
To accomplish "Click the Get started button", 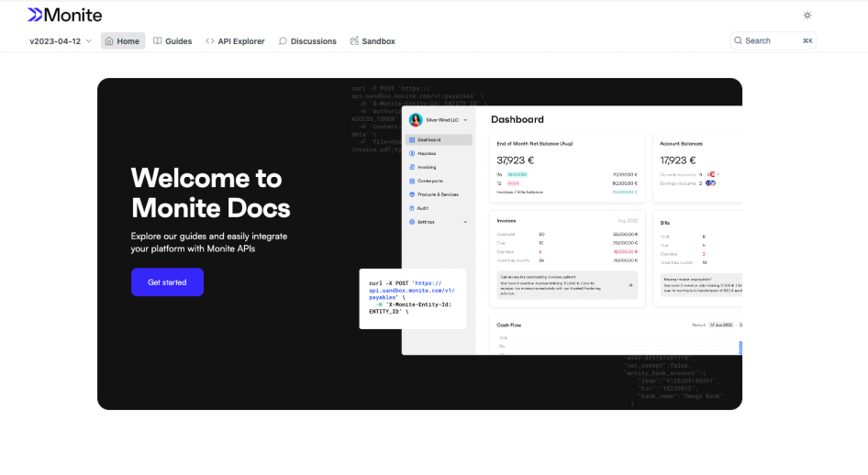I will click(x=167, y=282).
